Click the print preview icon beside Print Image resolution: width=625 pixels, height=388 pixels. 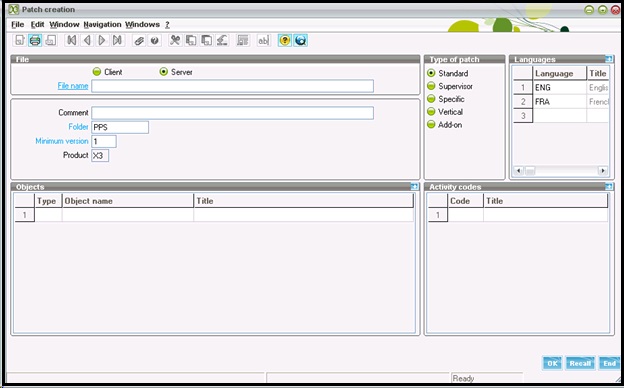click(x=51, y=40)
